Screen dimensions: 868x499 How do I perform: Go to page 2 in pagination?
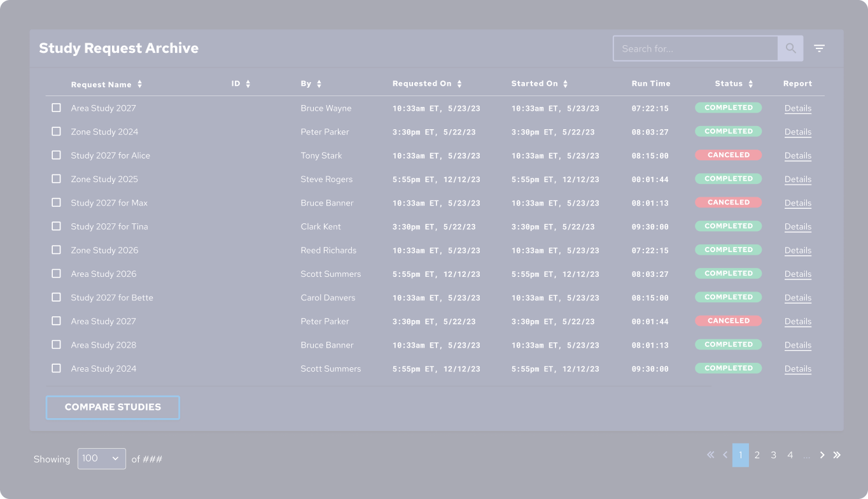coord(757,455)
